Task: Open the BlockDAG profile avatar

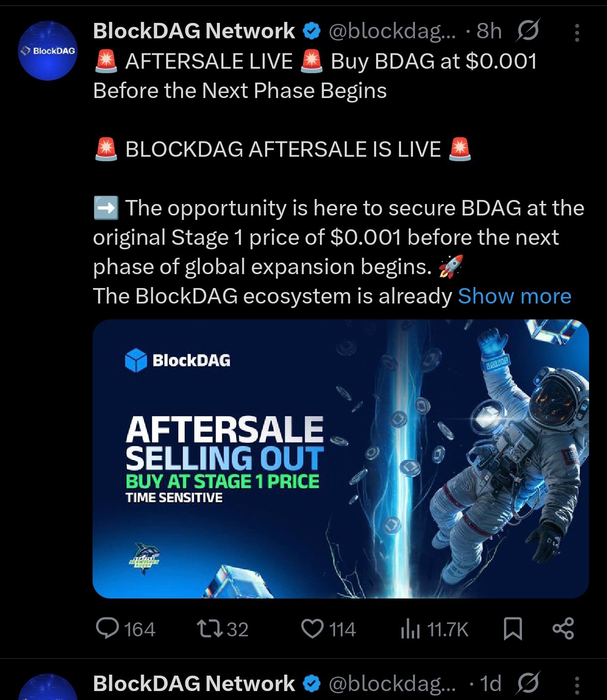Action: click(x=48, y=51)
